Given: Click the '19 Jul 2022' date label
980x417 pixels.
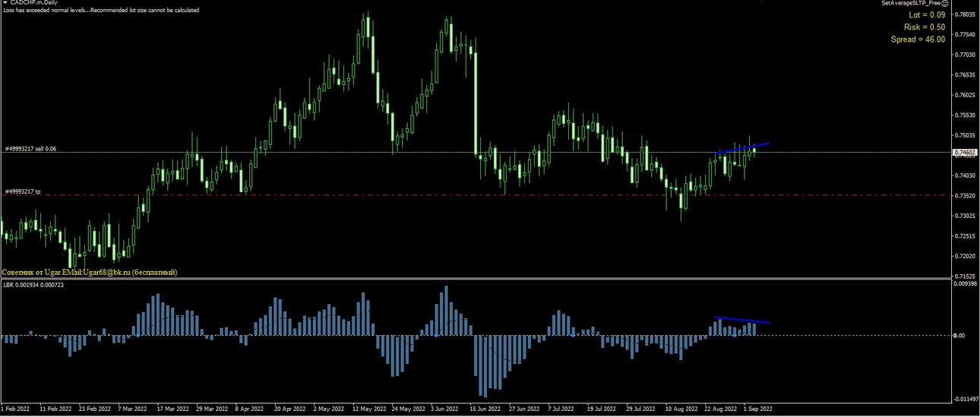Looking at the screenshot, I should [602, 409].
